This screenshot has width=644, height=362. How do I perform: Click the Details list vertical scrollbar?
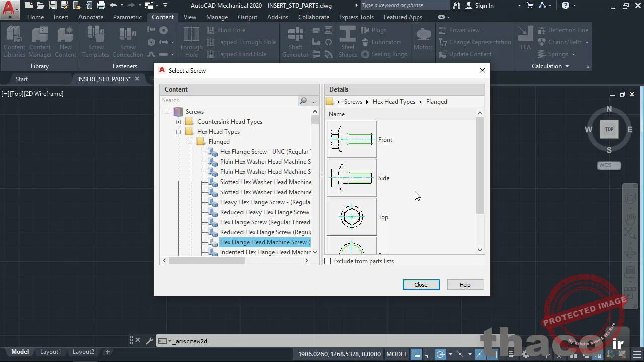pos(480,165)
